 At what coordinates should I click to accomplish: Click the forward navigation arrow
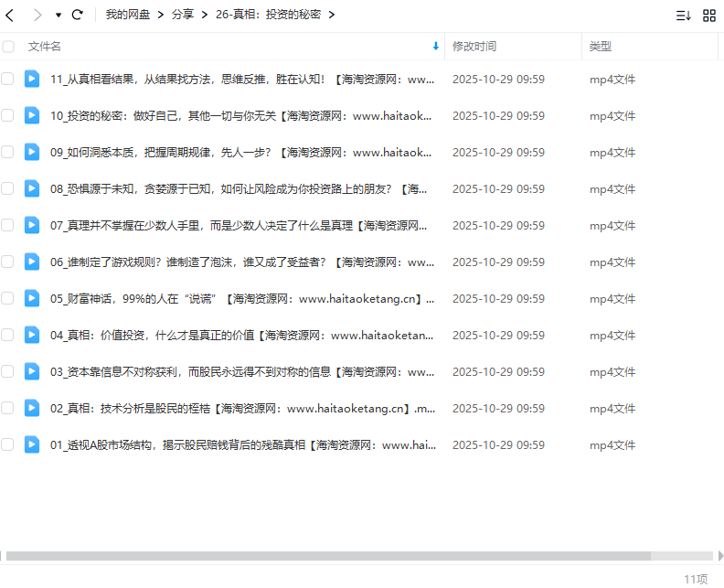coord(37,15)
